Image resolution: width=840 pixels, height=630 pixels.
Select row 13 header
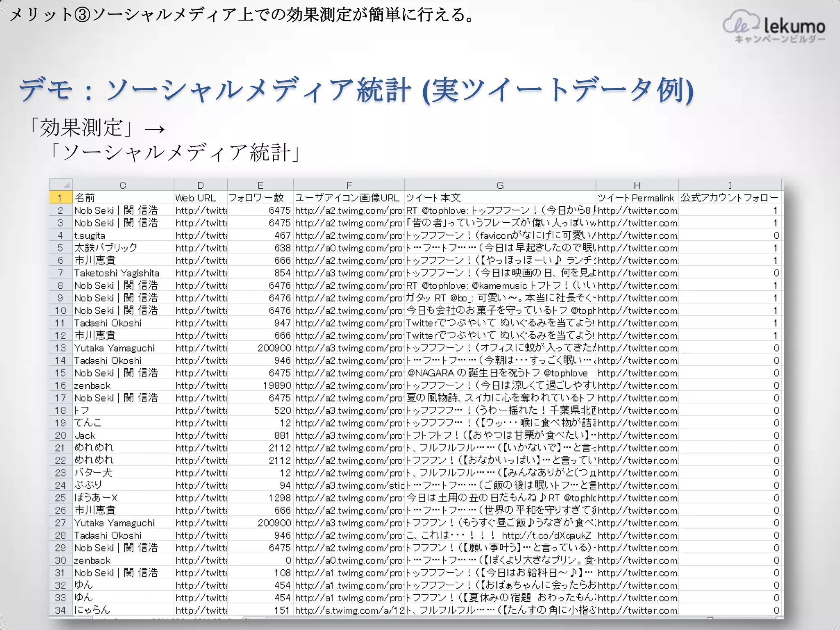pyautogui.click(x=61, y=348)
